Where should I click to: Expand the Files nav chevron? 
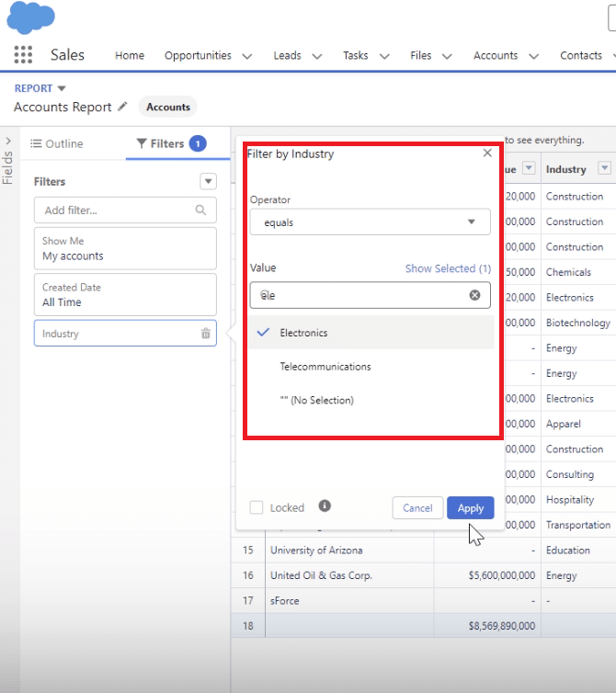point(447,56)
